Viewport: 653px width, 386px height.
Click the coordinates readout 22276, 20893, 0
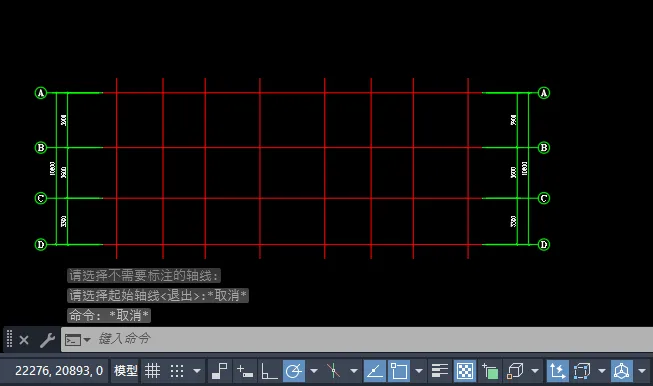(x=59, y=371)
